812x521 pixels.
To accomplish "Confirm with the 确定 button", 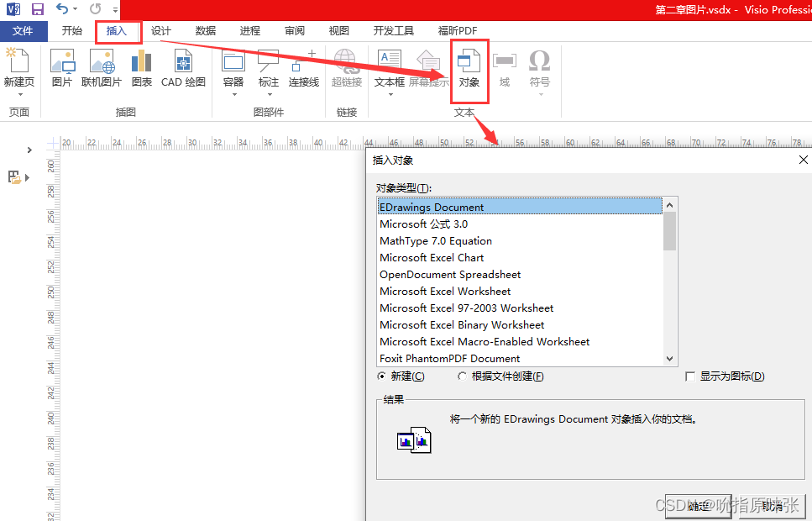I will point(698,506).
